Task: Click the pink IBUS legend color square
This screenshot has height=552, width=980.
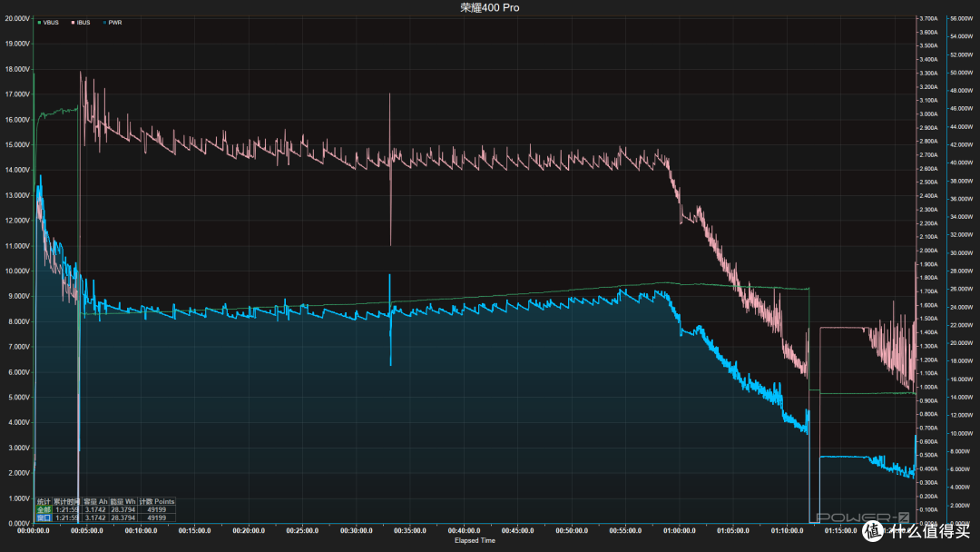Action: (x=73, y=23)
